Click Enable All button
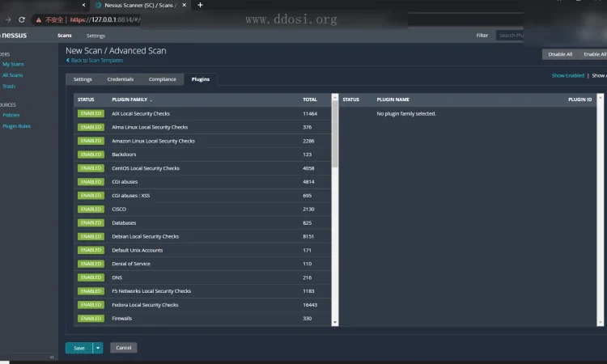The image size is (607, 364). pos(594,54)
